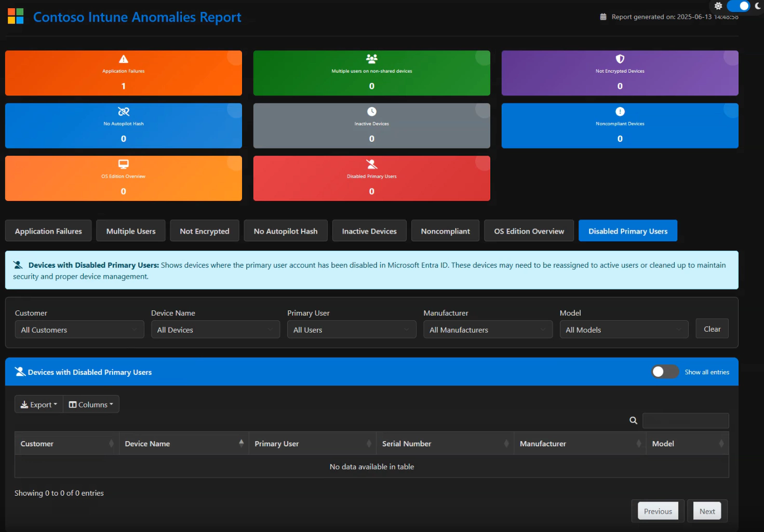The width and height of the screenshot is (764, 532).
Task: Click the Clear filters button
Action: pos(712,329)
